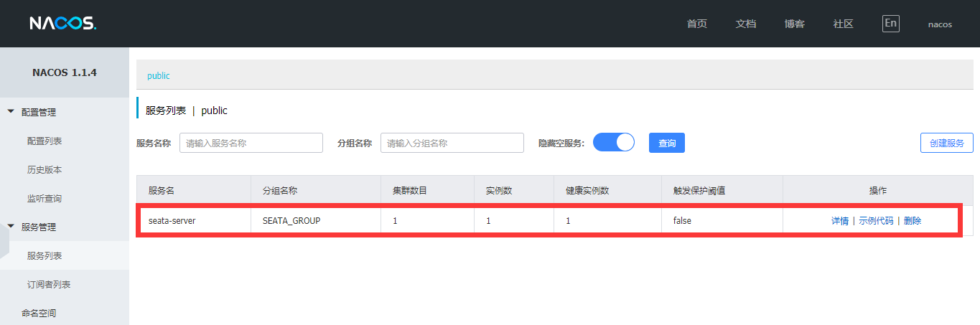Visit 博客 from the top navigation
The height and width of the screenshot is (325, 980).
(x=794, y=24)
